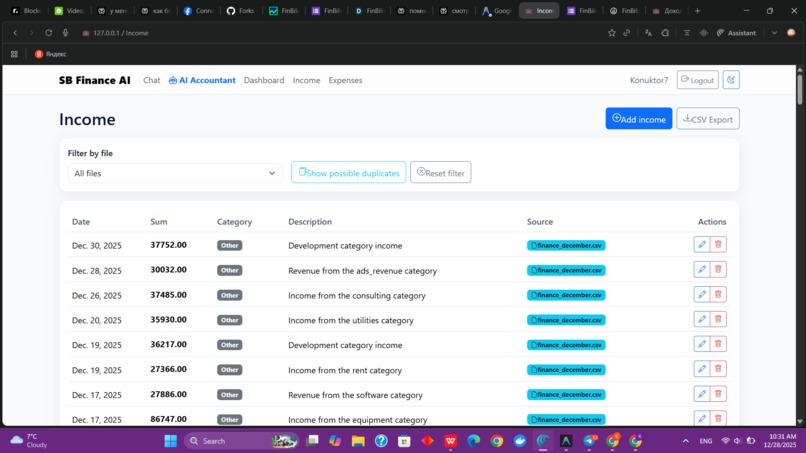This screenshot has width=806, height=453.
Task: Delete the consulting category income entry
Action: click(x=718, y=294)
